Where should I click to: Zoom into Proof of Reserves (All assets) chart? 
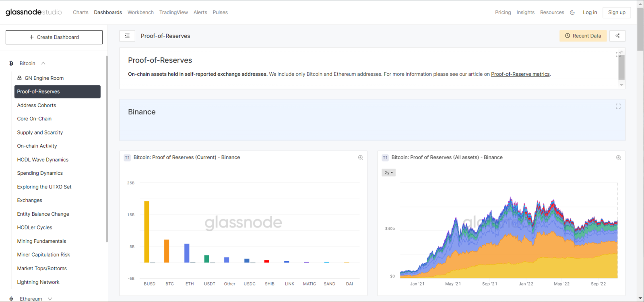618,157
